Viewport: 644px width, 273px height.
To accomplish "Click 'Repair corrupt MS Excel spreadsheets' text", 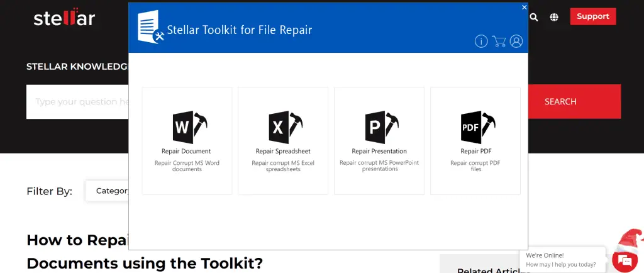I will (283, 166).
